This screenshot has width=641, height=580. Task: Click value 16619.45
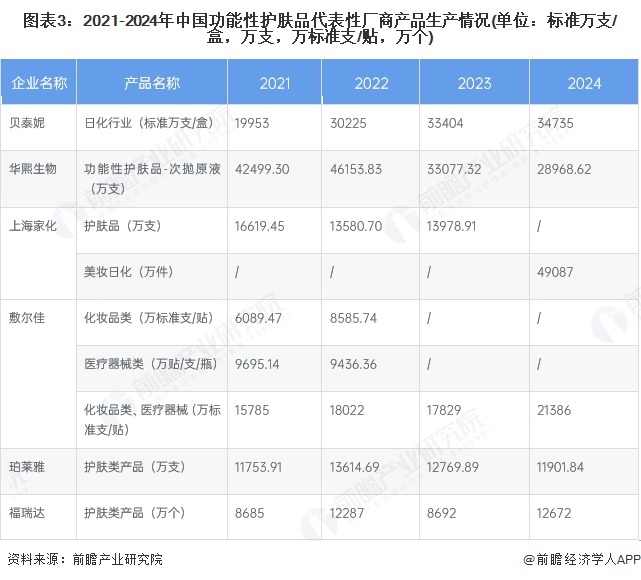coord(259,226)
